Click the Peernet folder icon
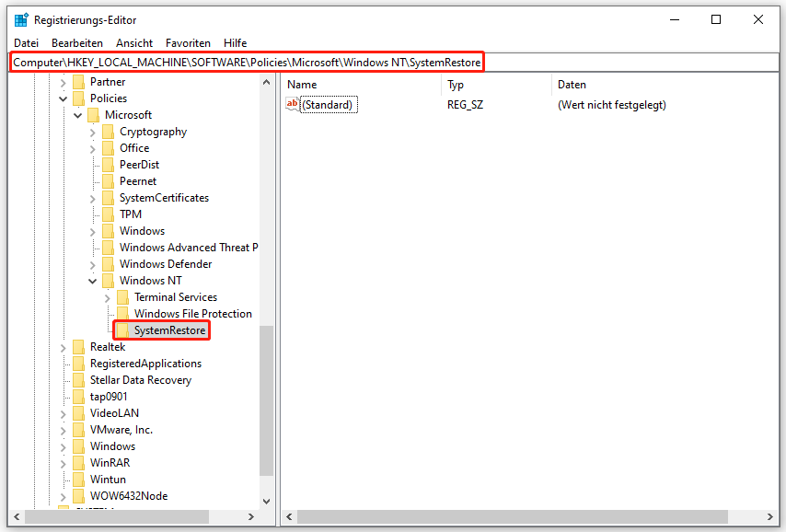Viewport: 786px width, 532px height. pos(108,181)
